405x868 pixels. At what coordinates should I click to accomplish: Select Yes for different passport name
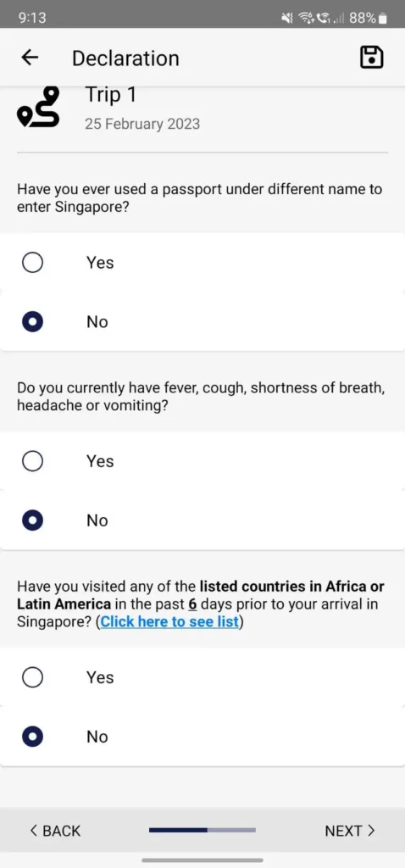click(x=202, y=263)
